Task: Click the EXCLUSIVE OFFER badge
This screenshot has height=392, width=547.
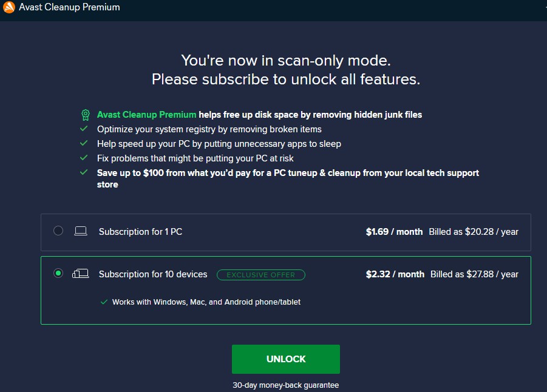Action: coord(261,275)
